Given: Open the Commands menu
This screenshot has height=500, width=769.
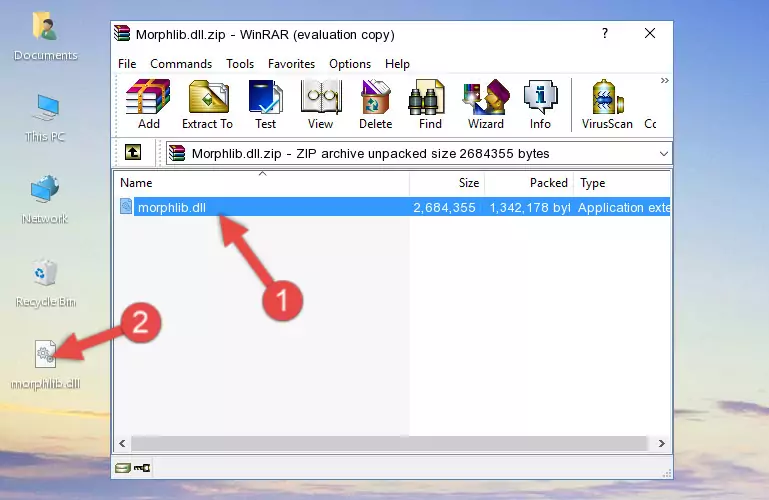Looking at the screenshot, I should click(x=181, y=64).
